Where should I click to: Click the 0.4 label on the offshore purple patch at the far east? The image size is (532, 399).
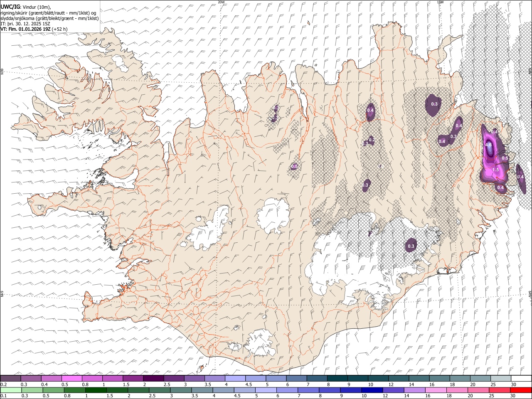pos(520,177)
